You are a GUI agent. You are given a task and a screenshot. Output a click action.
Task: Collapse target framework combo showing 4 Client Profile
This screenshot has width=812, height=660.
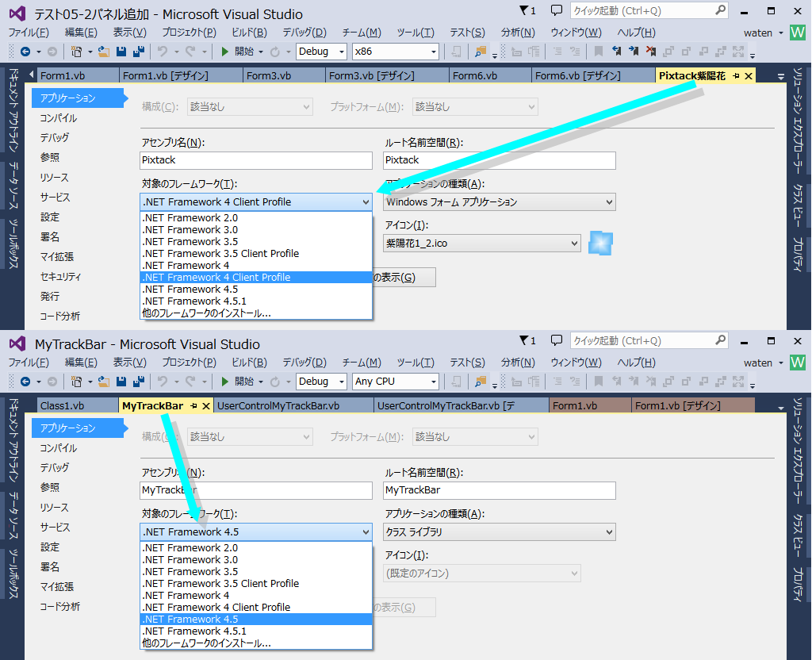pyautogui.click(x=366, y=202)
